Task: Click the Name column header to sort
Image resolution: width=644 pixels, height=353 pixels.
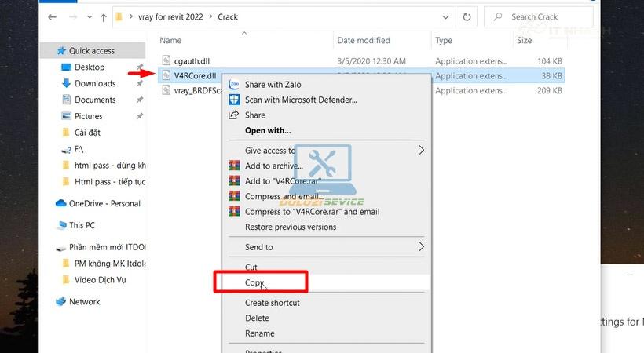Action: coord(170,40)
